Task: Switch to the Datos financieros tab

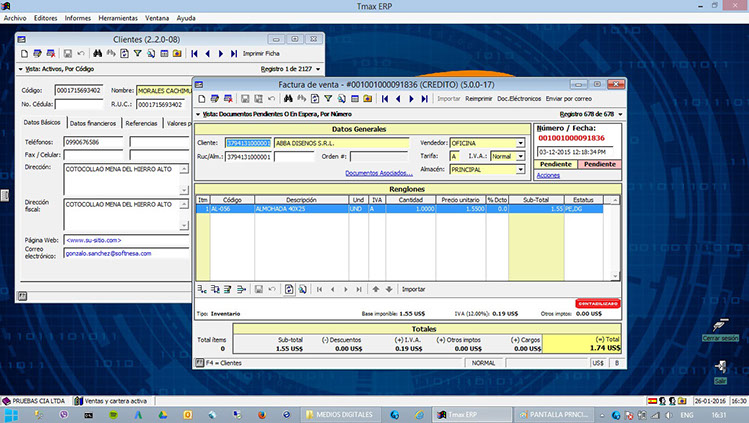Action: tap(93, 123)
